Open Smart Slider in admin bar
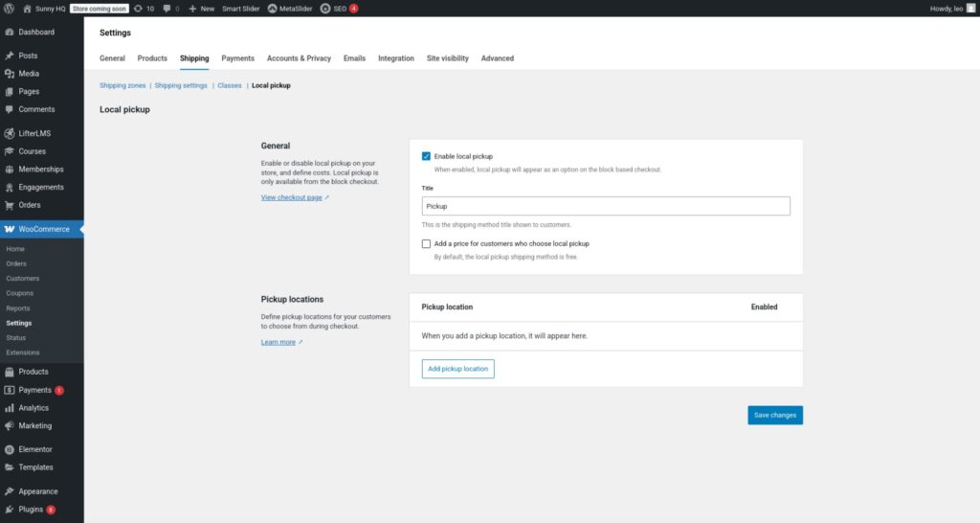 240,9
